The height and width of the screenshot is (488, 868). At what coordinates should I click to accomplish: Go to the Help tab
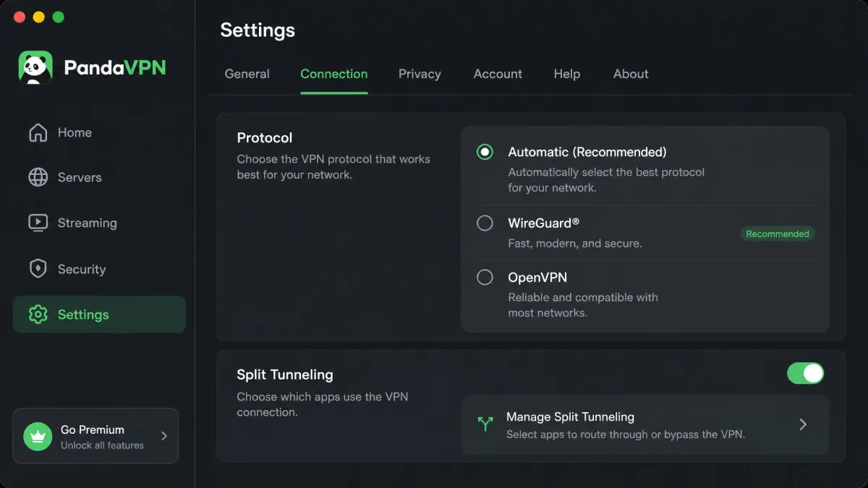567,74
